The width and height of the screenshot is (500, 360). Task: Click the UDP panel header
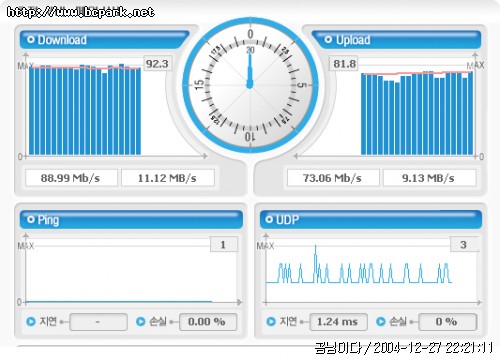point(371,219)
